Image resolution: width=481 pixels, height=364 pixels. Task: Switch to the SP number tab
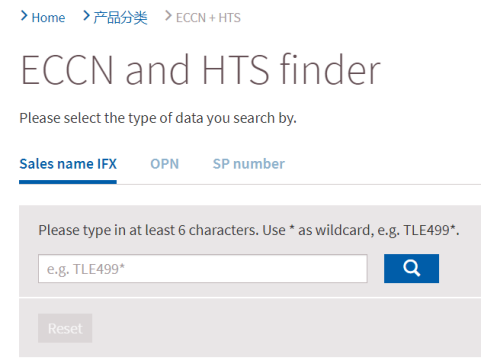[x=249, y=164]
